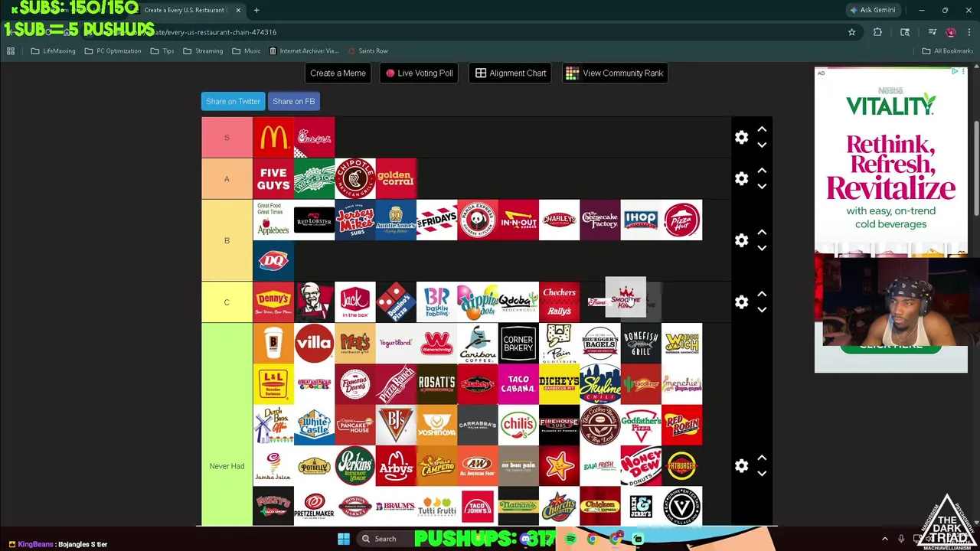Viewport: 980px width, 551px height.
Task: Click the Five Guys logo tile
Action: point(273,178)
